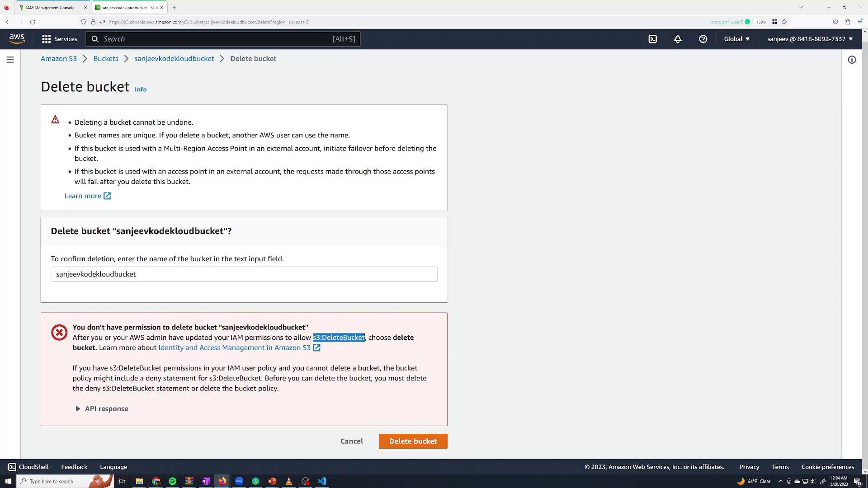868x488 pixels.
Task: Bookmark this page with the star icon
Action: click(x=784, y=22)
